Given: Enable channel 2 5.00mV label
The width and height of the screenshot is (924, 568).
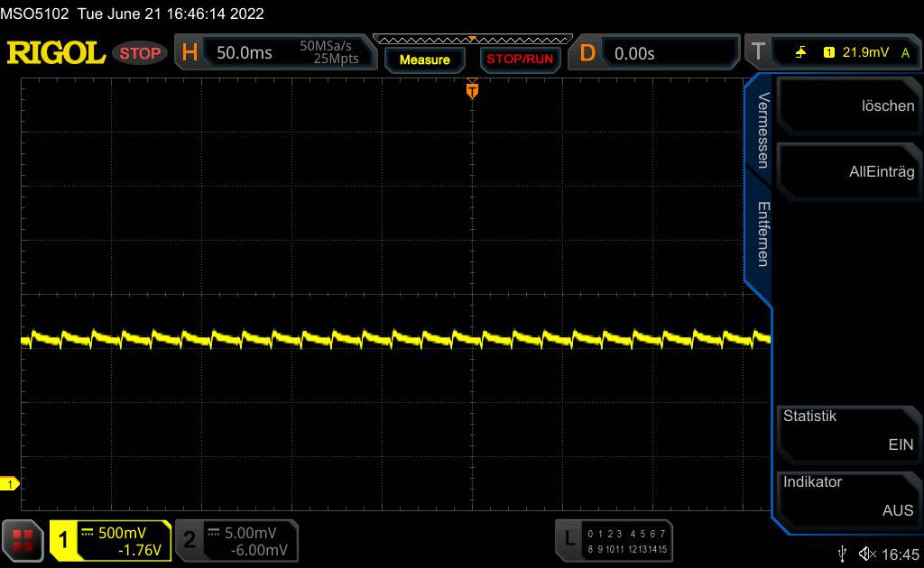Looking at the screenshot, I should (237, 540).
